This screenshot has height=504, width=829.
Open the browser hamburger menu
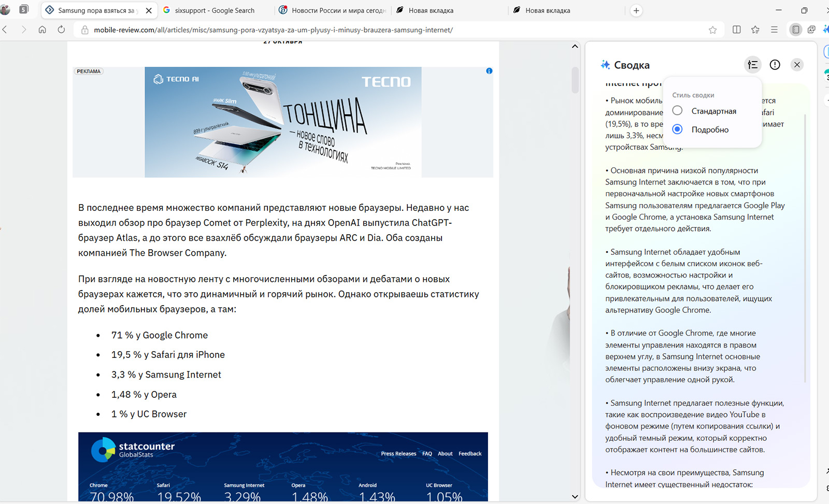coord(774,30)
